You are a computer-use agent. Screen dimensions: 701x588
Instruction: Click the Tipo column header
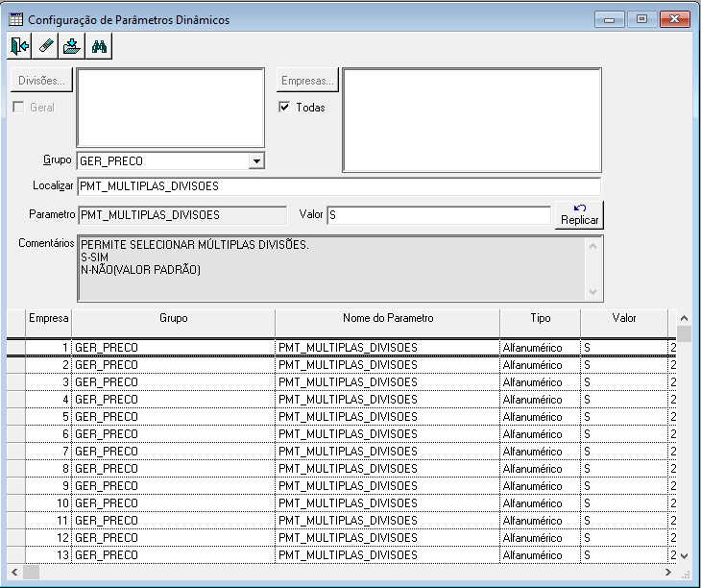pyautogui.click(x=540, y=323)
